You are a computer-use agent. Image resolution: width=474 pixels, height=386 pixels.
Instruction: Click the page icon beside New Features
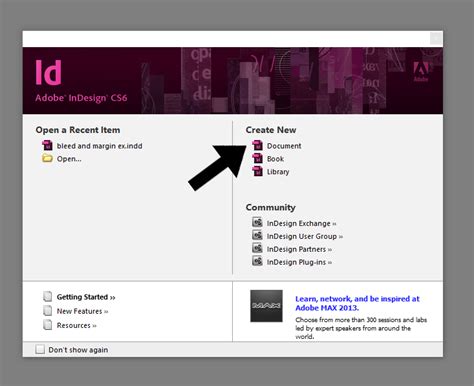coord(48,311)
